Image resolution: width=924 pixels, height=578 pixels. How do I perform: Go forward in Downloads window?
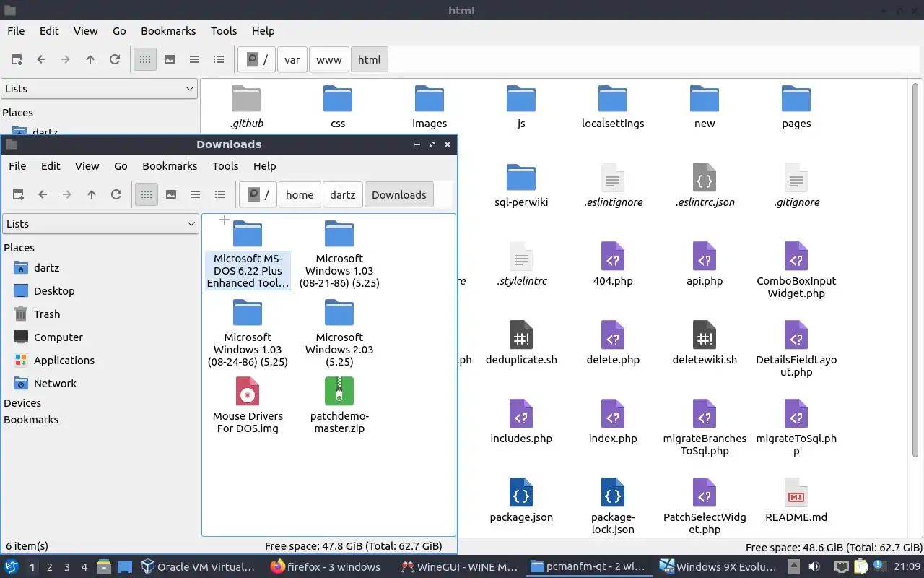[67, 194]
